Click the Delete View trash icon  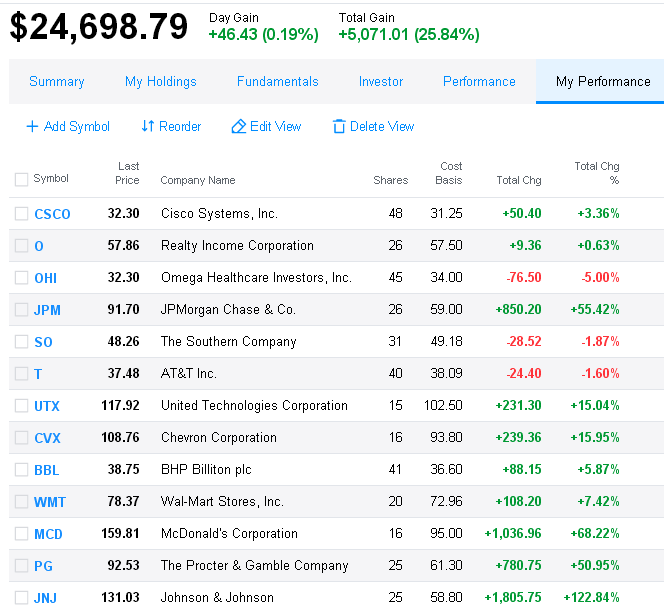pos(339,126)
